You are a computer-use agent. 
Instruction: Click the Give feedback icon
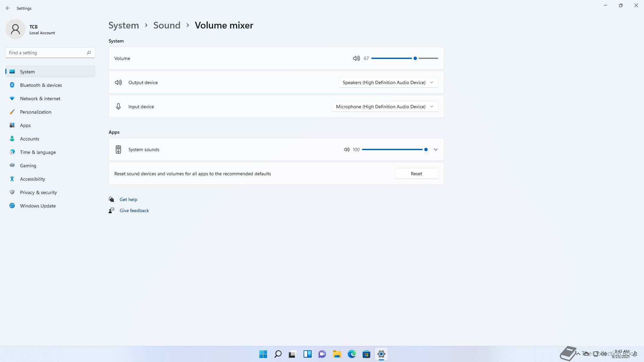111,210
